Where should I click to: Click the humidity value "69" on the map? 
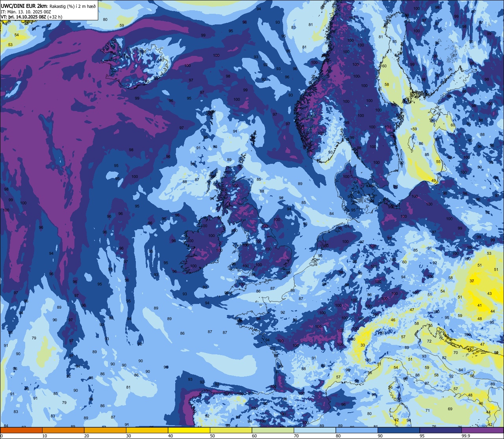click(450, 409)
